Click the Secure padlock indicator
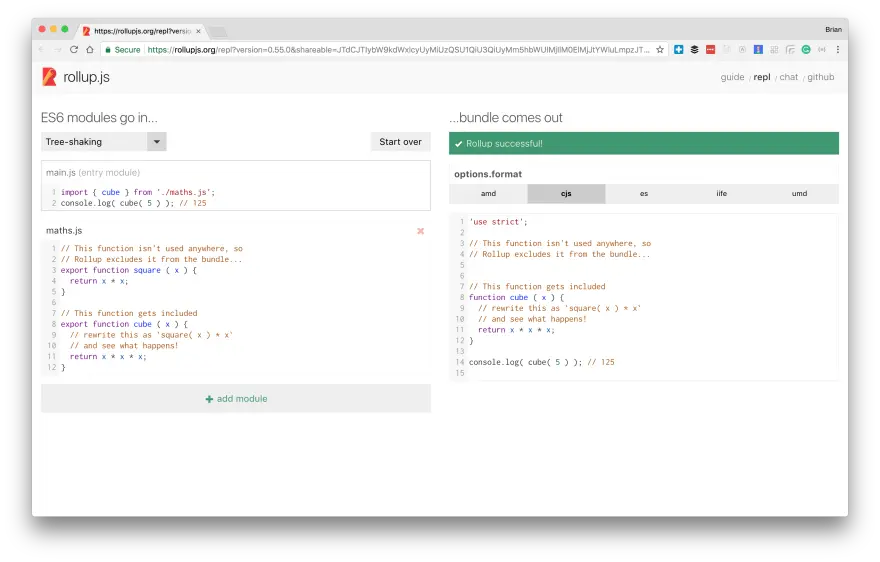This screenshot has width=880, height=562. tap(122, 50)
